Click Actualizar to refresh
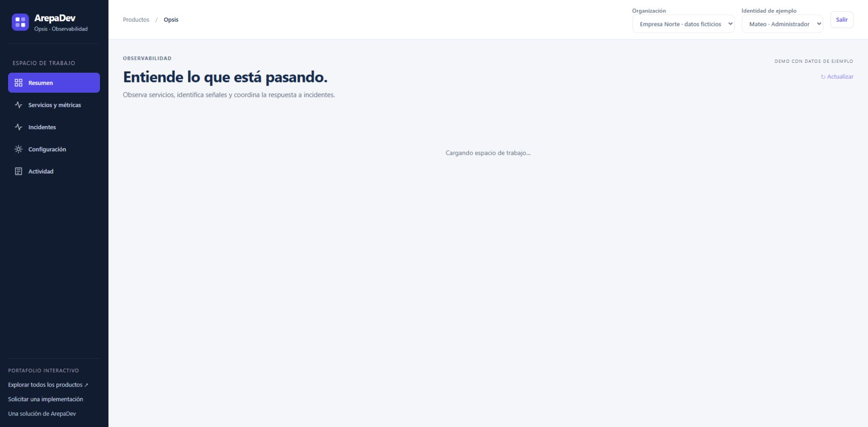 (837, 76)
